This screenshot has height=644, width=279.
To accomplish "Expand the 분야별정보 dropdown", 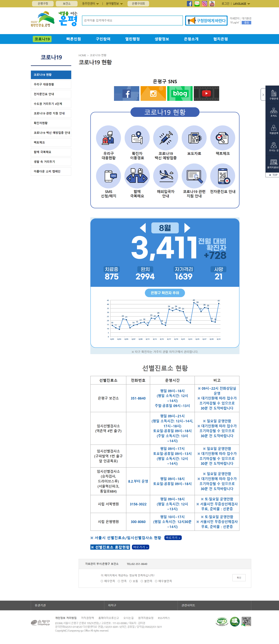I will 114,4.
